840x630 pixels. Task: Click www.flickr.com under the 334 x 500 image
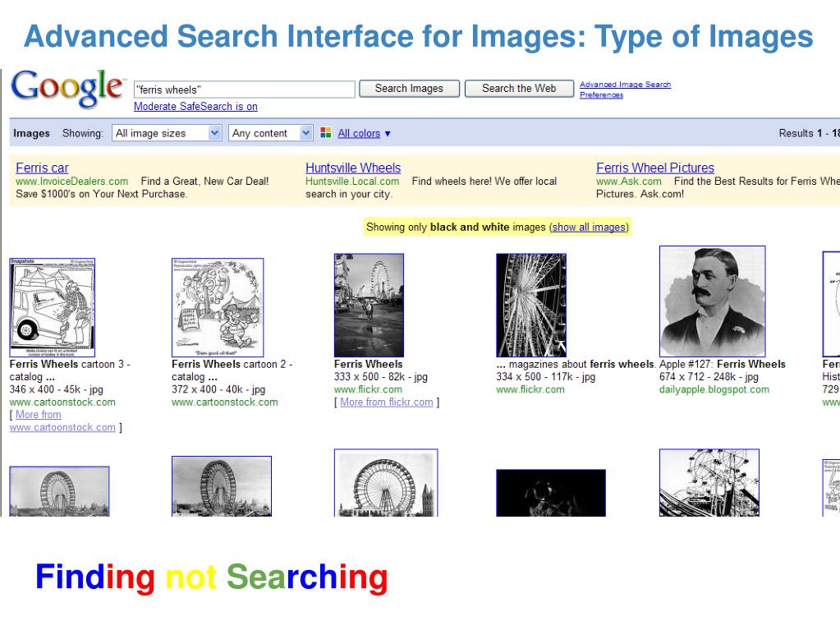click(x=530, y=389)
